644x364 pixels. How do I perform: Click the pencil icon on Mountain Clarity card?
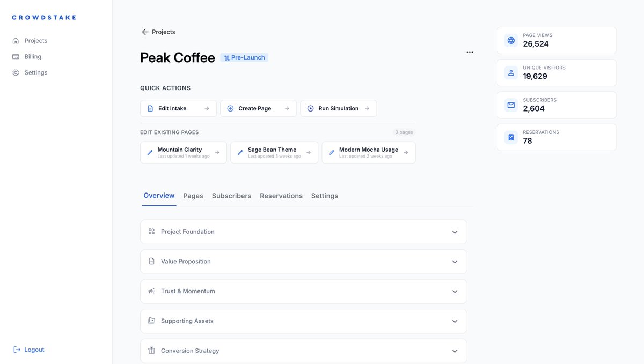pos(150,152)
